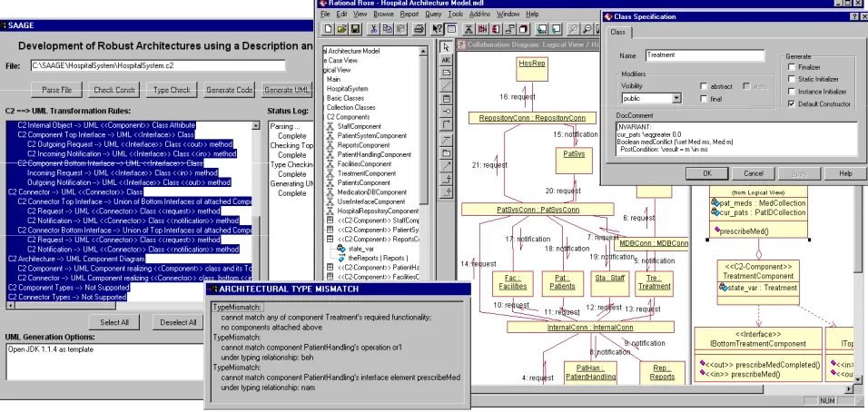
Task: Open the Visibility public dropdown
Action: (676, 98)
